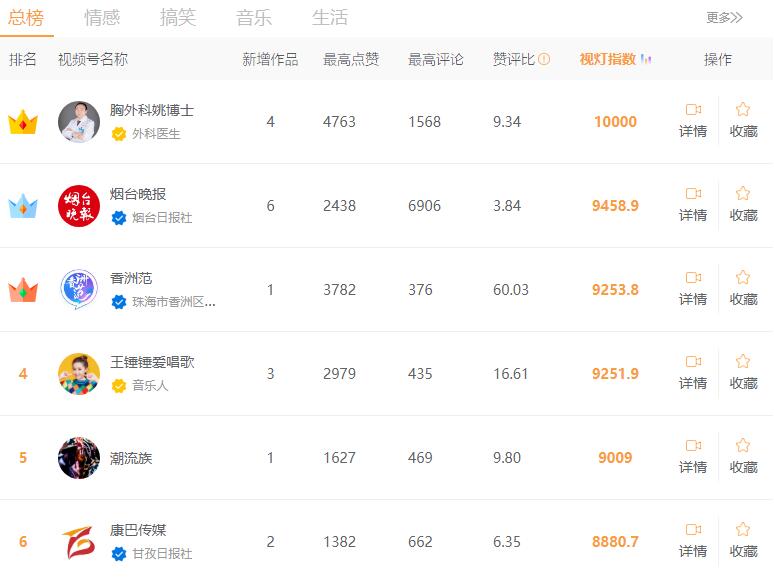Open details video icon for 胸外科姚博士
Image resolution: width=774 pixels, height=580 pixels.
pyautogui.click(x=693, y=109)
